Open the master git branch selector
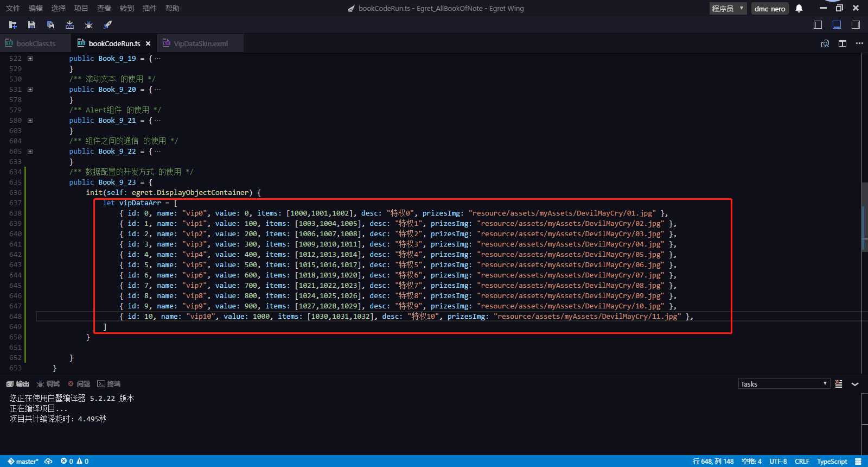Image resolution: width=868 pixels, height=467 pixels. point(23,461)
